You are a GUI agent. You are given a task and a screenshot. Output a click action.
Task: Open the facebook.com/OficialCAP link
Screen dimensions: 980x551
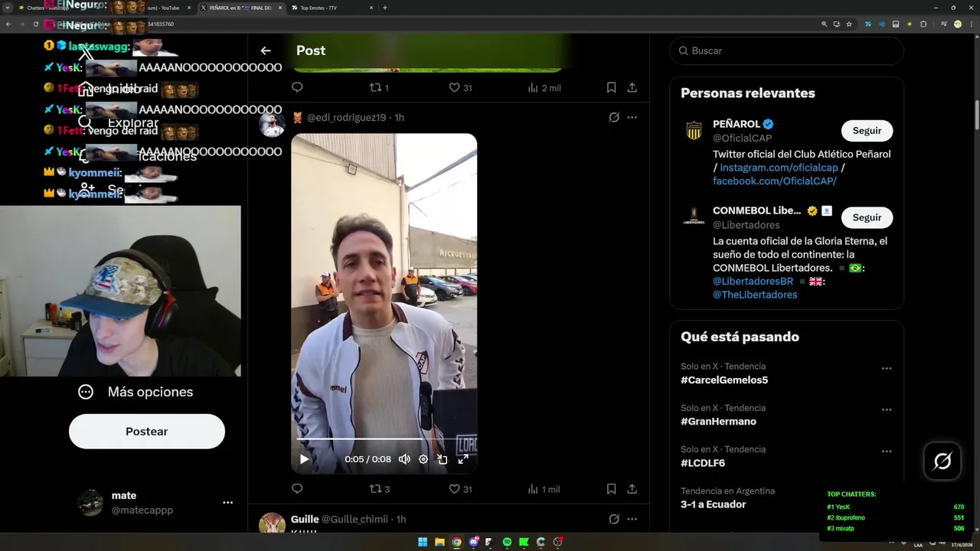775,181
